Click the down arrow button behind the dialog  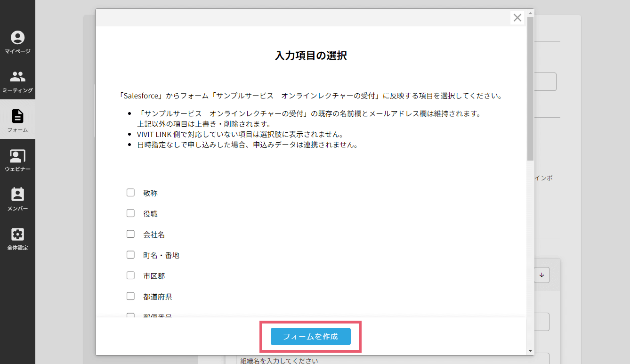click(541, 275)
